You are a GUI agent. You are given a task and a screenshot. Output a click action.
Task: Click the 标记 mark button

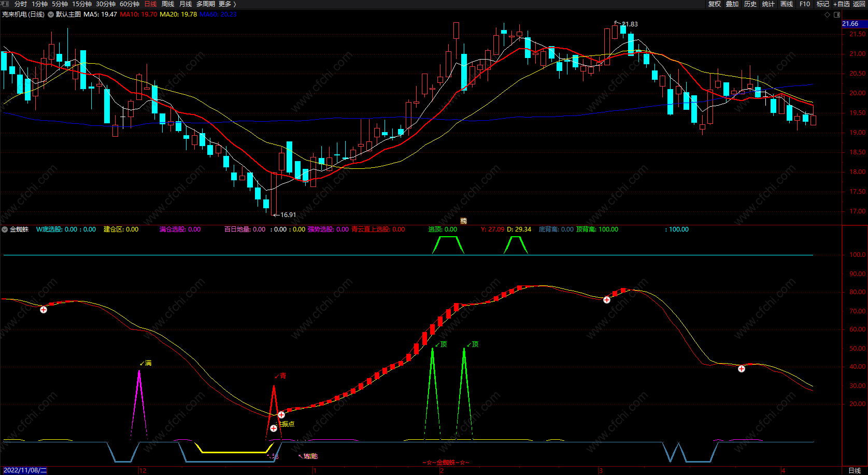pos(823,4)
